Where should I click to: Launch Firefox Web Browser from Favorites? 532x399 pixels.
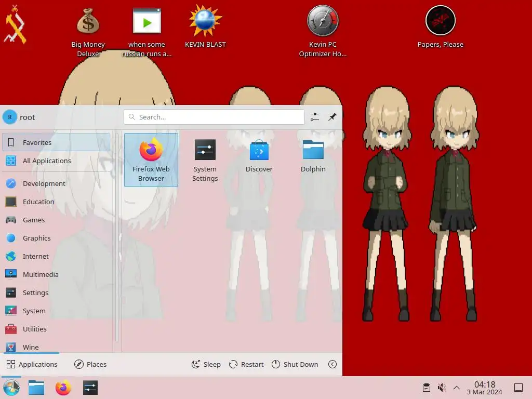tap(151, 160)
